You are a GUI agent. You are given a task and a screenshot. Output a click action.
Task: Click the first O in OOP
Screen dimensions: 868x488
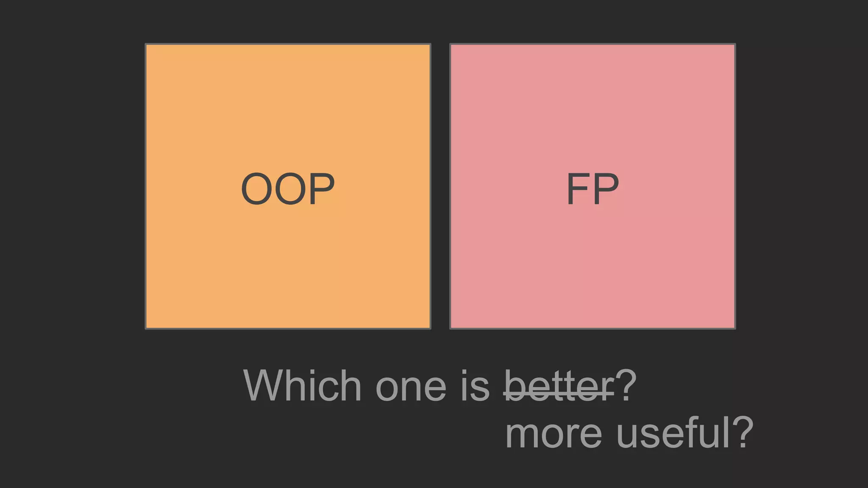pos(256,189)
